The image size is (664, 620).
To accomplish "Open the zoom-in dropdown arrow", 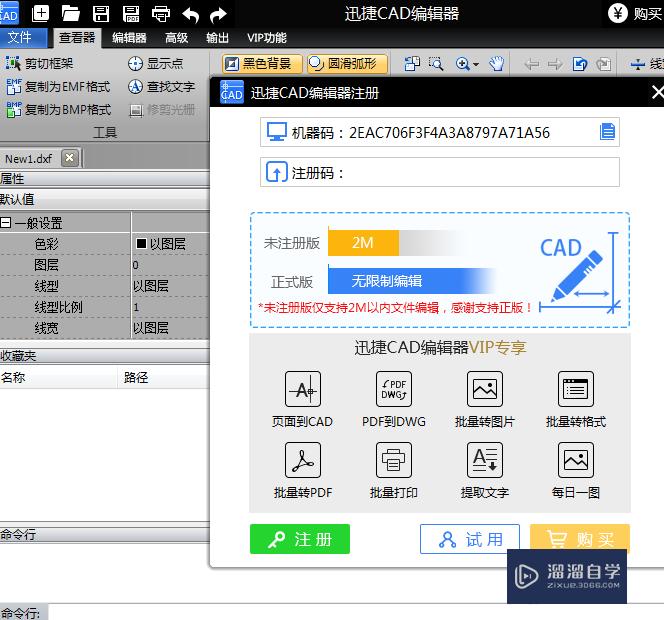I will click(x=476, y=64).
